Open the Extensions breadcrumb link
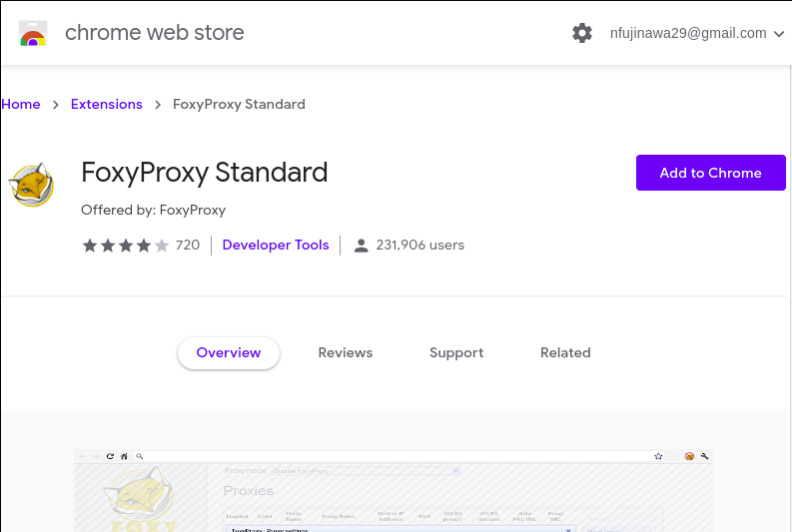This screenshot has width=792, height=532. 107,105
